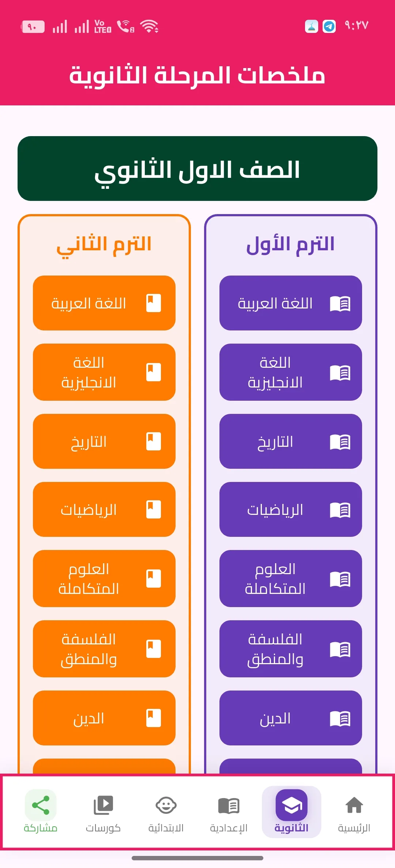The image size is (395, 868).
Task: Go to الرئيسية home icon
Action: pyautogui.click(x=354, y=805)
